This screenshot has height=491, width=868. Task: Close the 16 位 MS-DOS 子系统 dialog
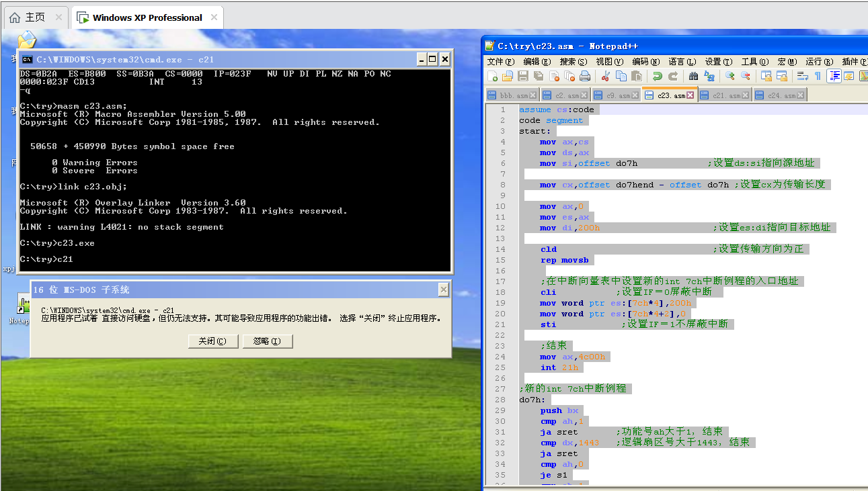[443, 289]
